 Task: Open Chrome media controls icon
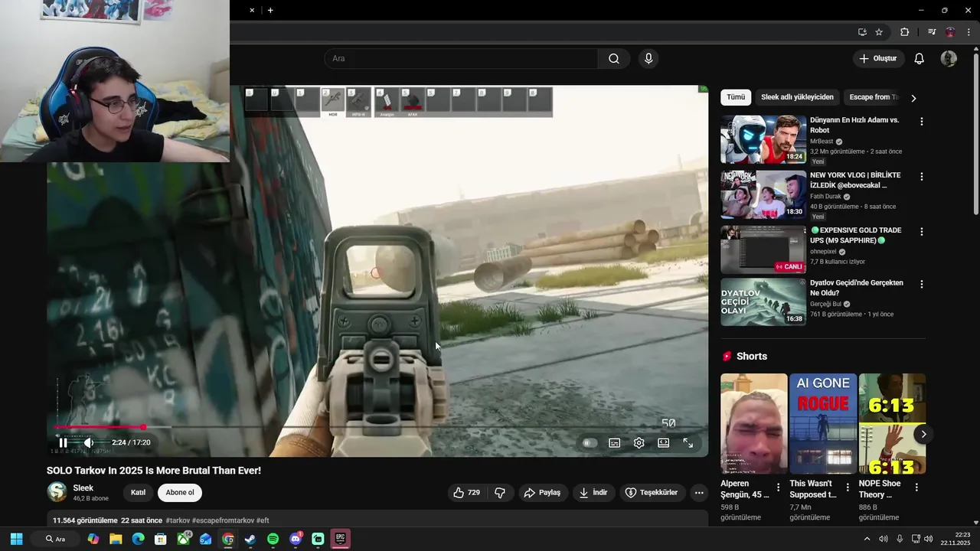click(x=932, y=32)
